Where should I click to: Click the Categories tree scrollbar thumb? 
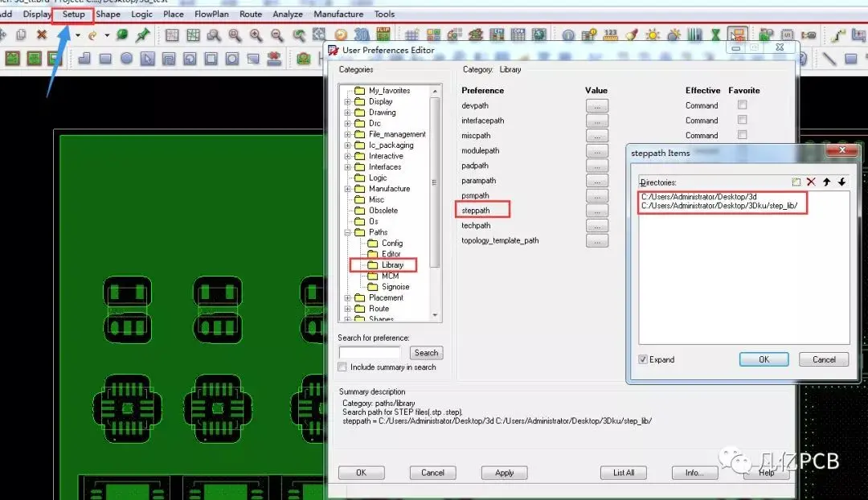[x=435, y=182]
